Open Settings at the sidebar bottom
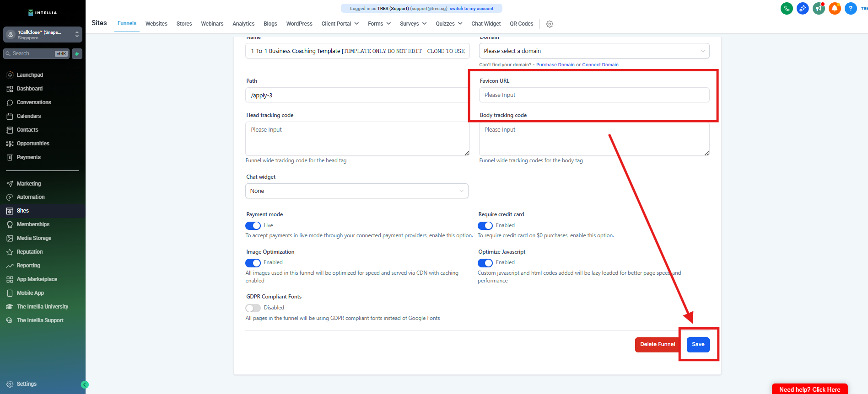This screenshot has height=394, width=868. point(22,384)
